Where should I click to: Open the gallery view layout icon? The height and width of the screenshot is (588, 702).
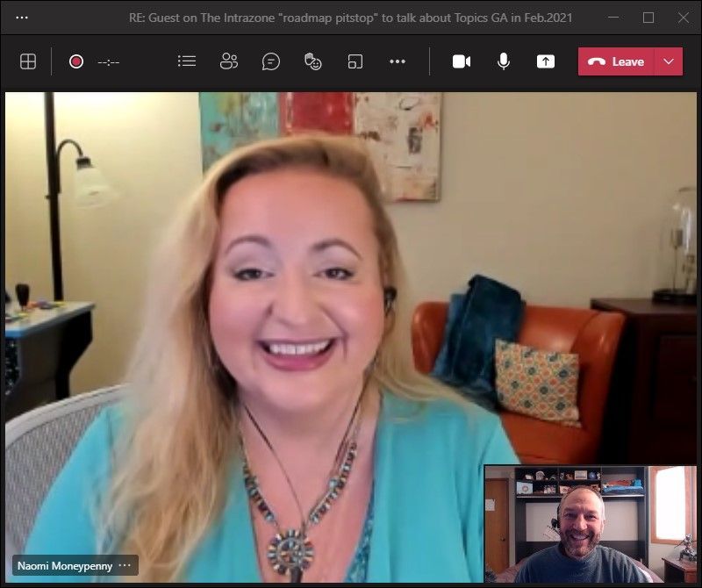pyautogui.click(x=28, y=61)
